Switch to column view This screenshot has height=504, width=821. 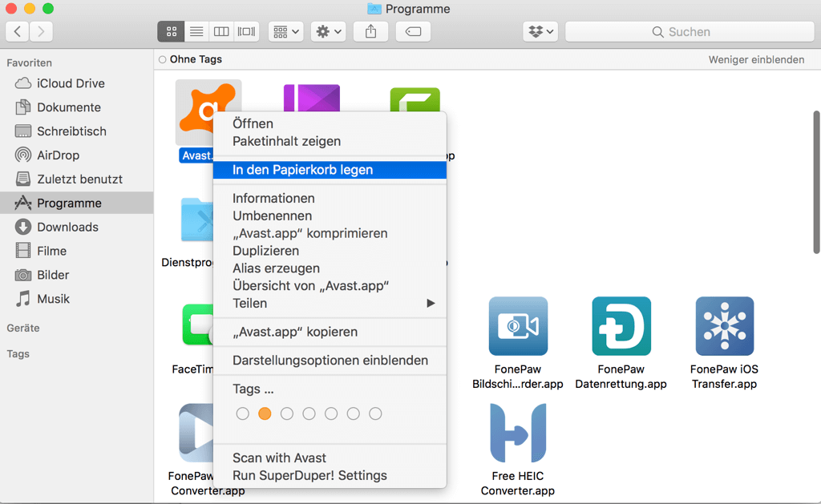[x=221, y=31]
